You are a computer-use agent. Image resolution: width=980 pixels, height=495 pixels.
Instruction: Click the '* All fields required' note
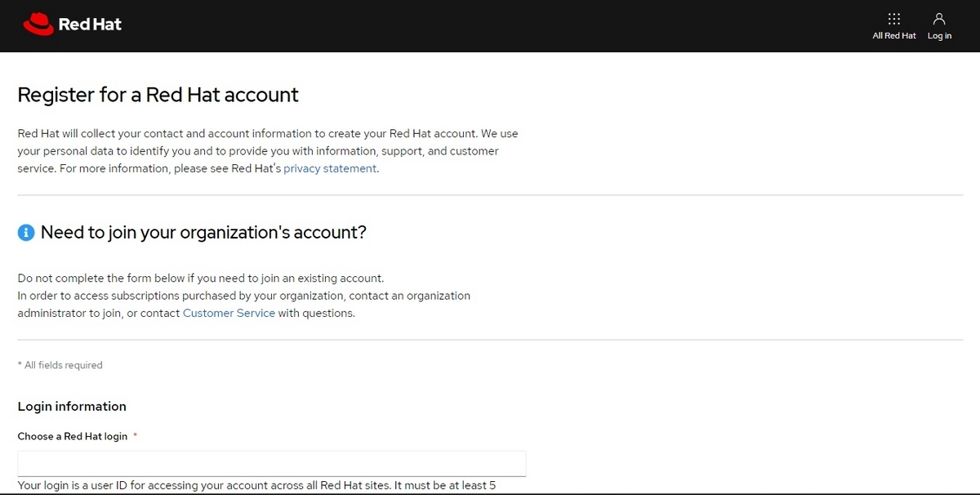click(60, 365)
